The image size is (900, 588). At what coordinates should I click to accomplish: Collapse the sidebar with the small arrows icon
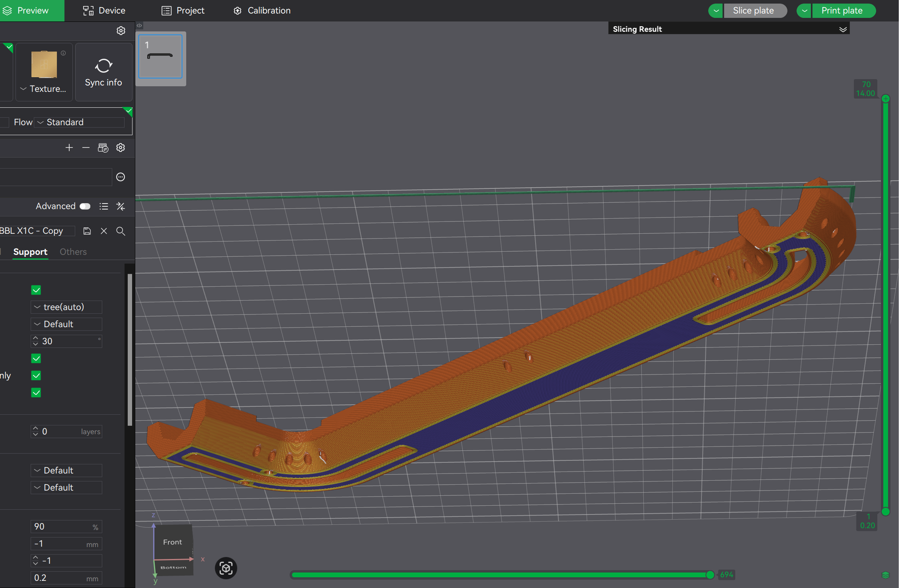[x=139, y=25]
